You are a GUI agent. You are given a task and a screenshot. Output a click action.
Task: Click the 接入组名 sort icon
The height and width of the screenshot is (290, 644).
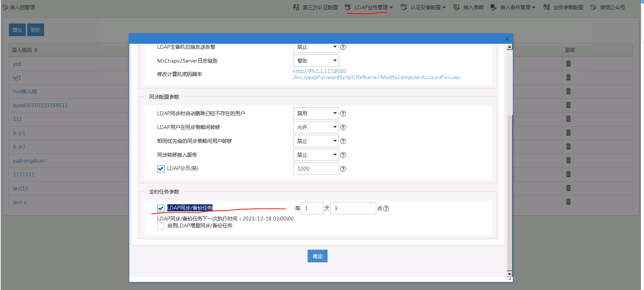(36, 50)
